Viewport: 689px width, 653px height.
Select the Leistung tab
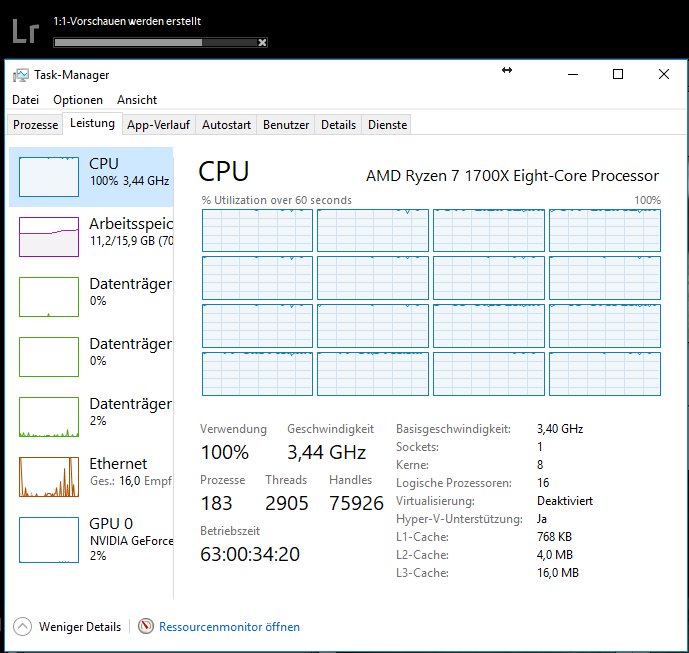coord(92,123)
